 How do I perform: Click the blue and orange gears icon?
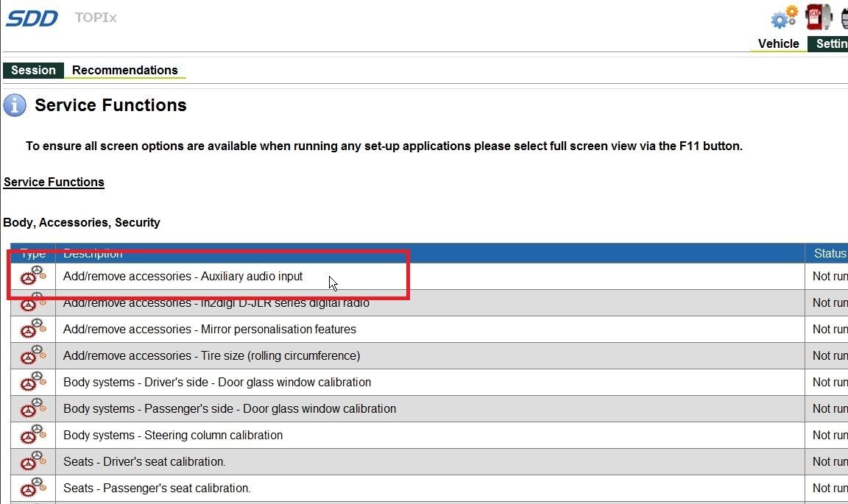click(x=785, y=17)
